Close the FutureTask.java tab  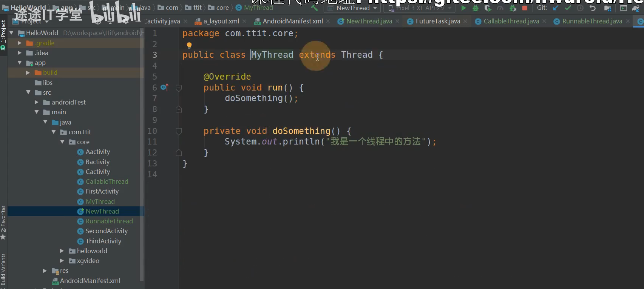[x=465, y=22]
